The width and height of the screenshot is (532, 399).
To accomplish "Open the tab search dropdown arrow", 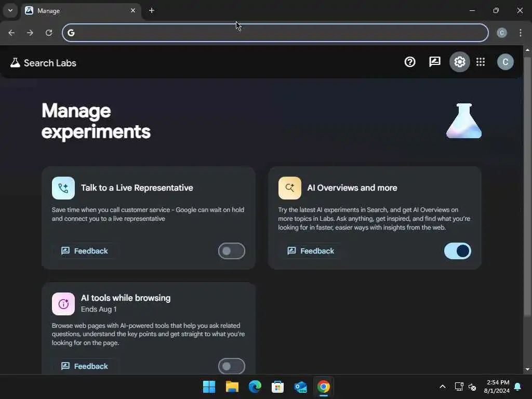I will (10, 10).
